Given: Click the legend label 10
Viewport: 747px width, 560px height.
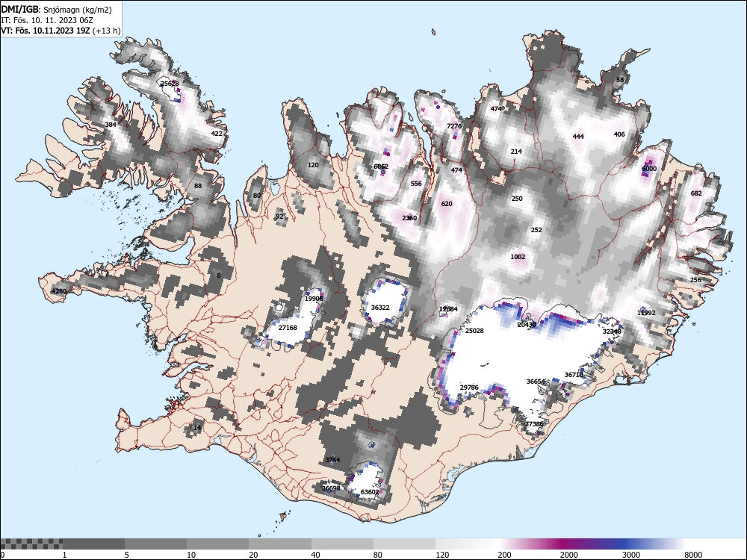Looking at the screenshot, I should (x=191, y=555).
